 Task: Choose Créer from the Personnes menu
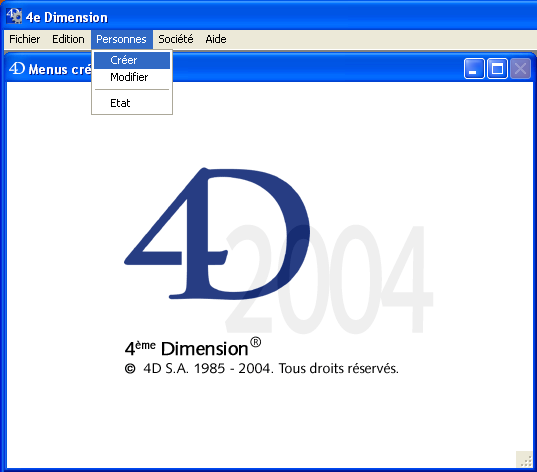[x=132, y=60]
